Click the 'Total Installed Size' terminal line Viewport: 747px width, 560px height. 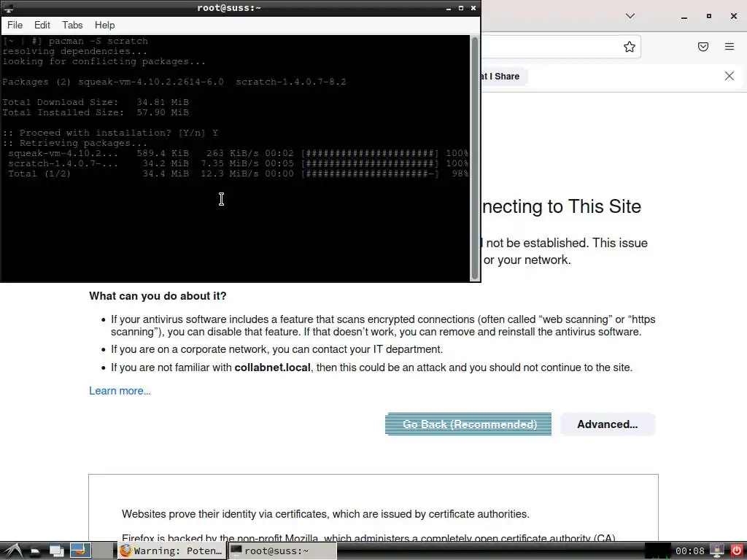[x=96, y=112]
